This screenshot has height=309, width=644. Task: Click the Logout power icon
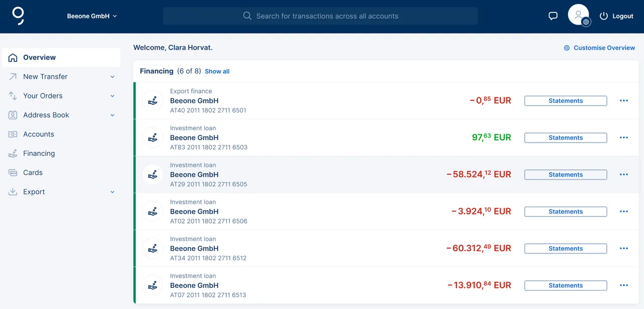(x=604, y=16)
